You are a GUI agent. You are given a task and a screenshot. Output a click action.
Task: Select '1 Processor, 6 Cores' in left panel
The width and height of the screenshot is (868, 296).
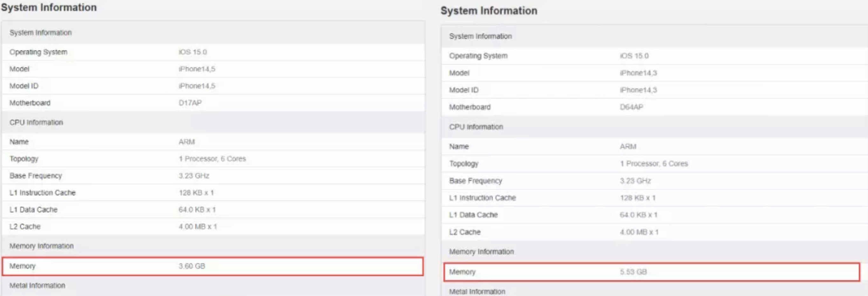point(212,158)
